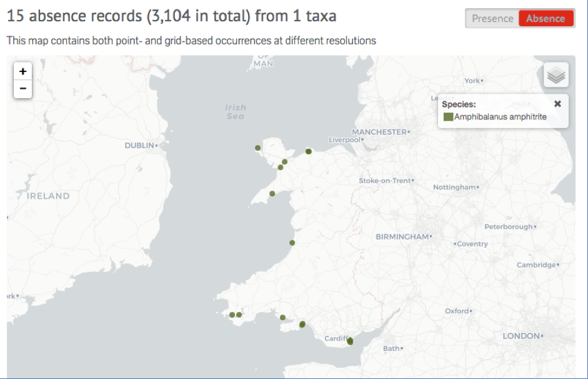Click the zoom in plus icon
The width and height of the screenshot is (588, 379).
coord(22,71)
